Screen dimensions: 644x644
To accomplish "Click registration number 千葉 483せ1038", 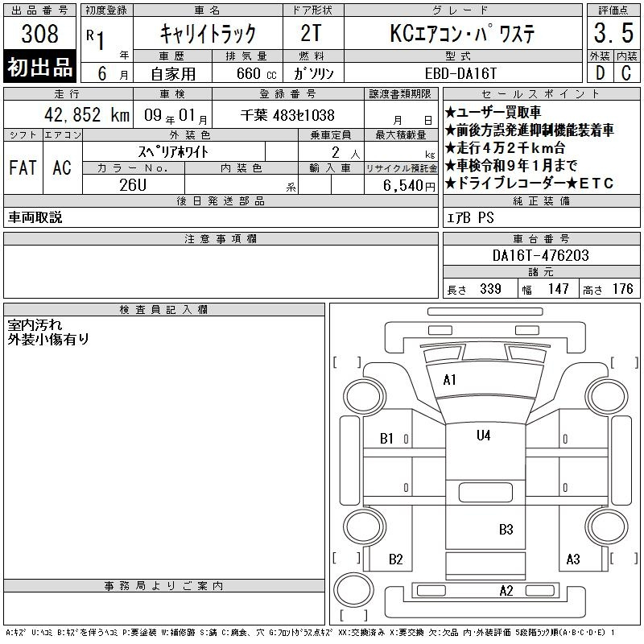I will [x=287, y=115].
